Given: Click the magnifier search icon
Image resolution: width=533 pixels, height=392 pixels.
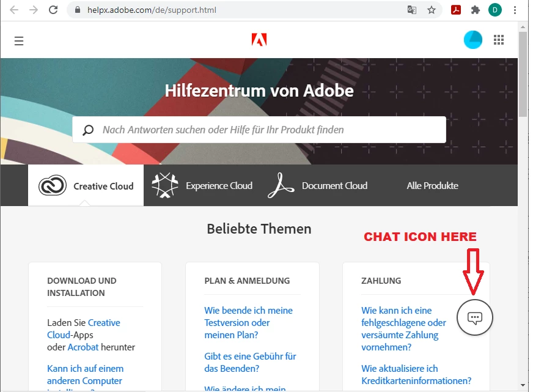Looking at the screenshot, I should coord(88,130).
